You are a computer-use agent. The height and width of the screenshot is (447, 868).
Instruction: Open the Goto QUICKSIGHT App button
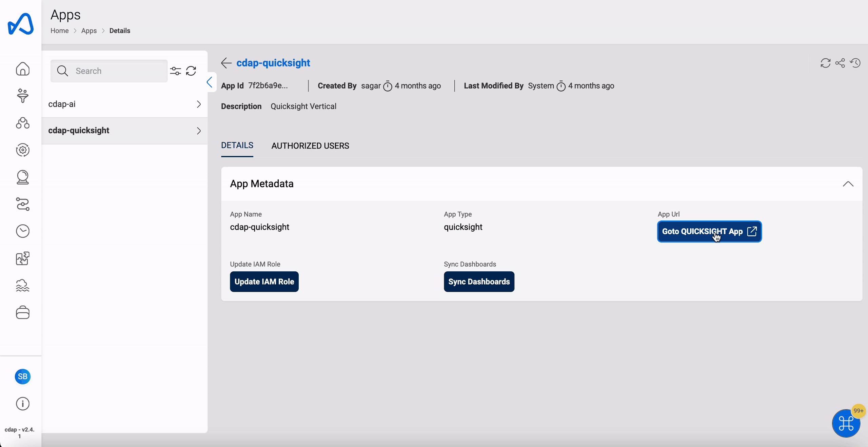point(709,232)
